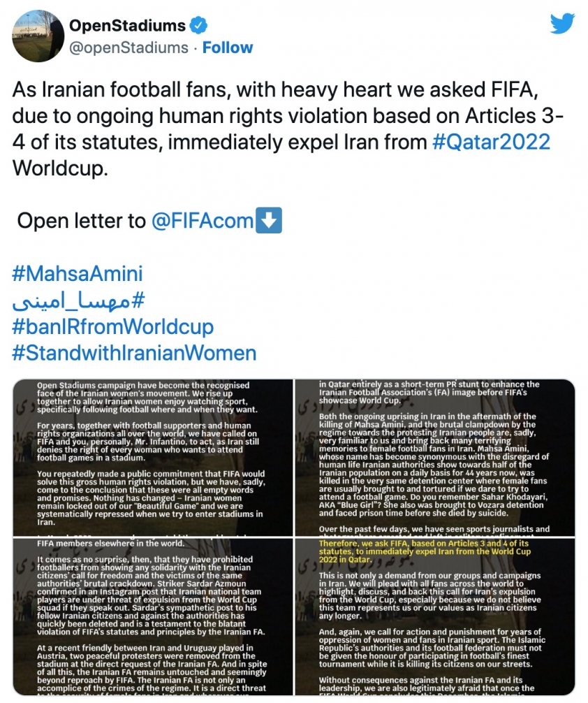Click the yellow highlighted FIFA expulsion demand
This screenshot has width=588, height=703.
425,551
